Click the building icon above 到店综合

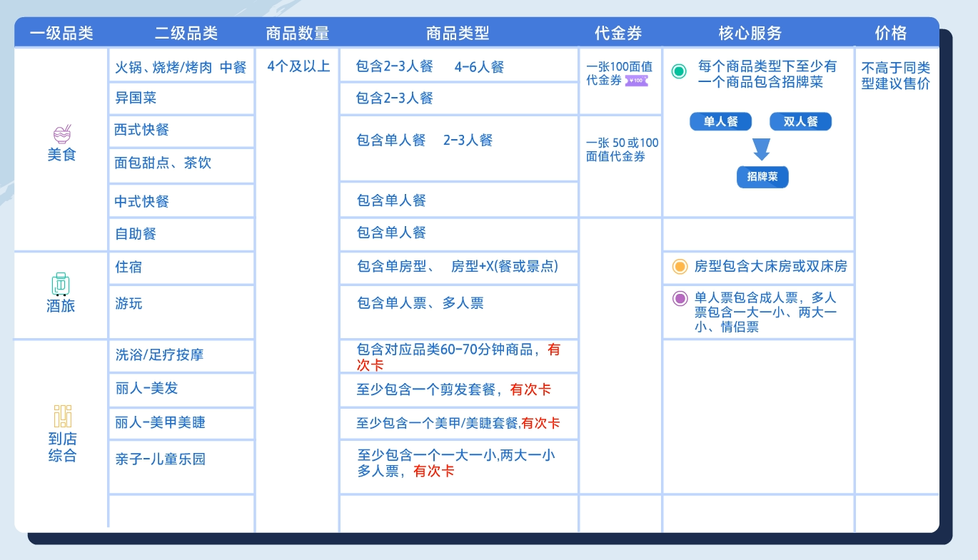[x=62, y=416]
